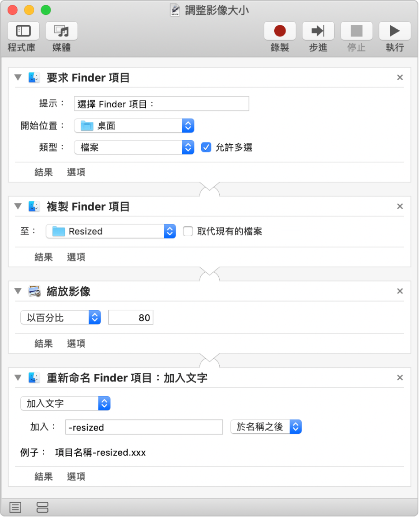
Task: Open 結果 under 要求 Finder 項目
Action: [44, 172]
